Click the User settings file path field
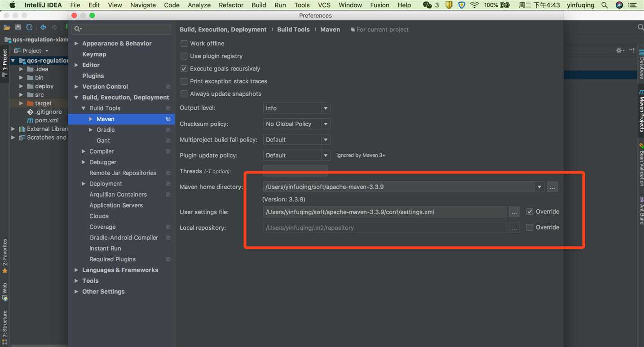The width and height of the screenshot is (644, 347). point(384,212)
